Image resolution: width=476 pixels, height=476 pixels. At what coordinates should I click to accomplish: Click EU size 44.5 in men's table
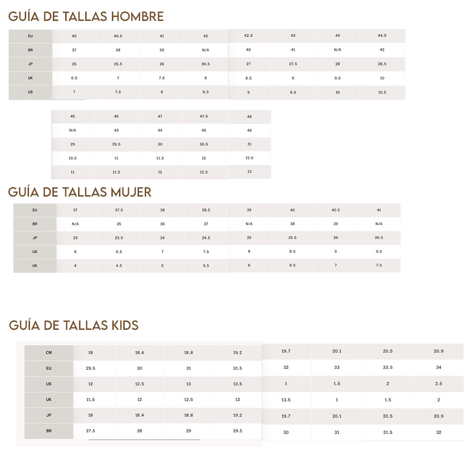coord(382,36)
